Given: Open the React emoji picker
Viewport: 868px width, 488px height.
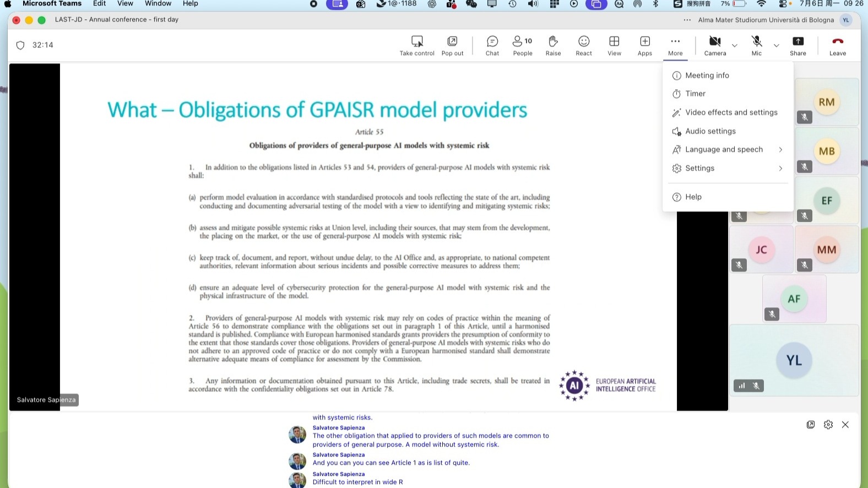Looking at the screenshot, I should coord(584,46).
